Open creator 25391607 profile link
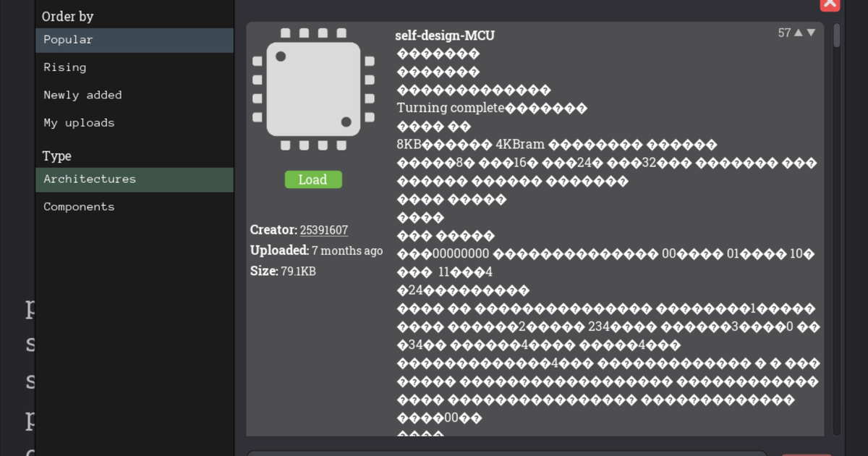 click(323, 229)
